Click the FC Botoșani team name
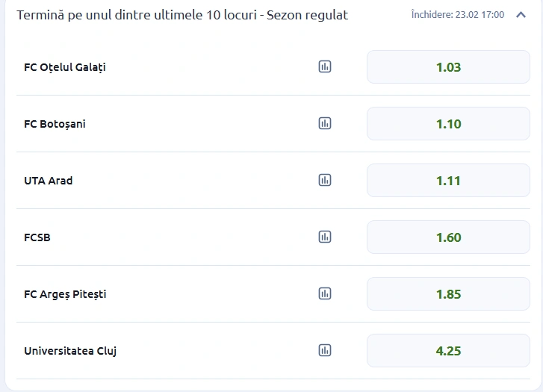543x392 pixels. click(55, 124)
